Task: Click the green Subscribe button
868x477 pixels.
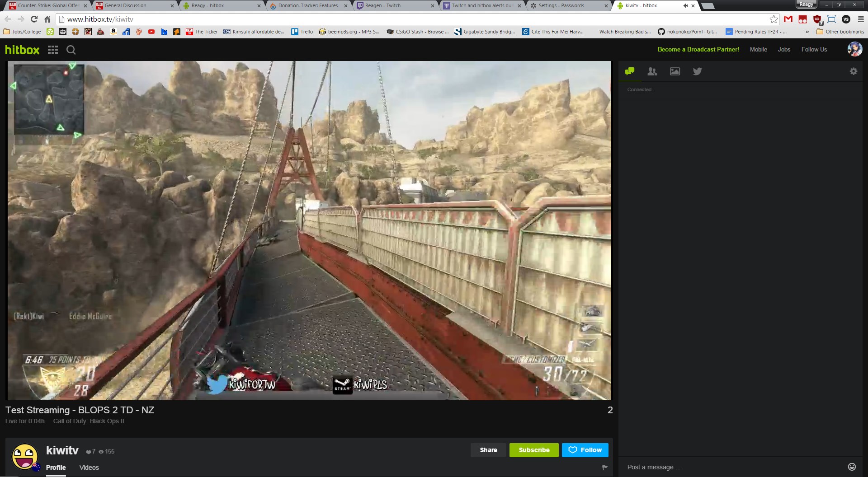Action: [534, 450]
